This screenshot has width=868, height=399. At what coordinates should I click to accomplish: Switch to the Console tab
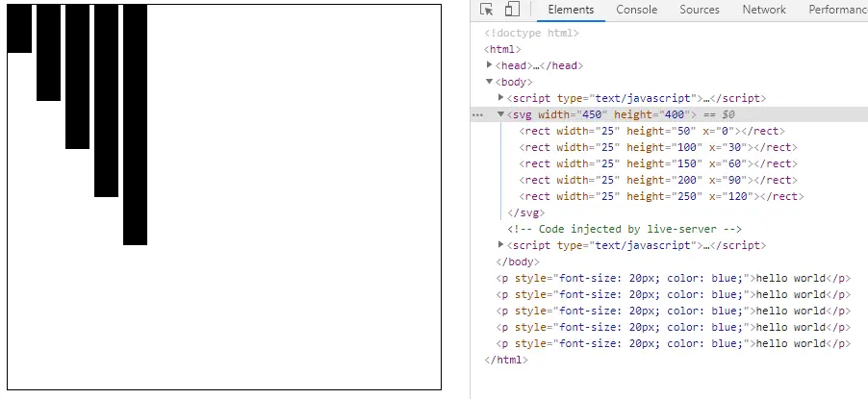pos(637,10)
